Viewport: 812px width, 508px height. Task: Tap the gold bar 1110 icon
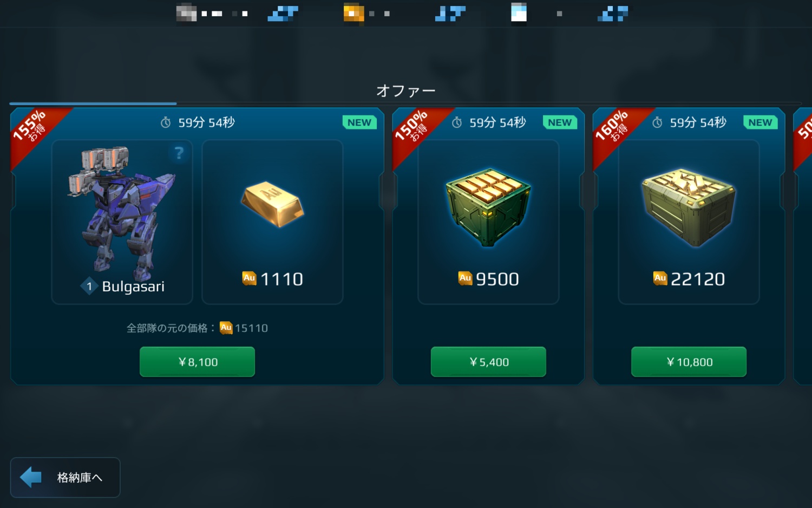pos(272,204)
